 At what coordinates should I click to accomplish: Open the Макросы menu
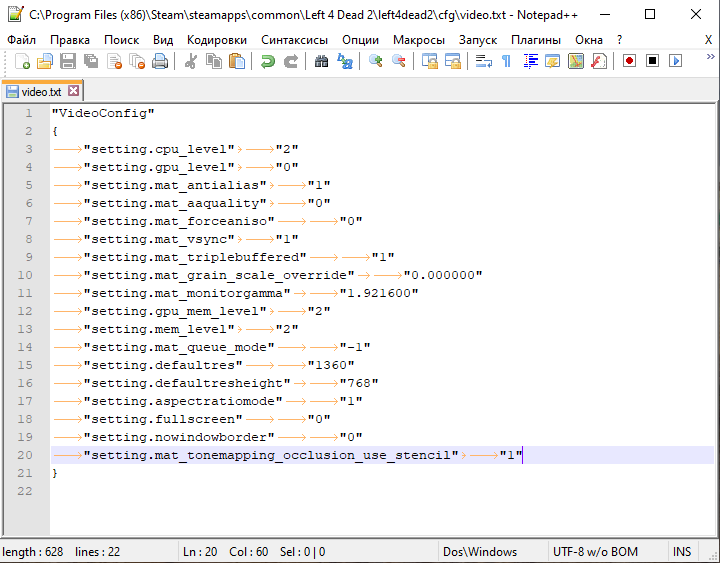419,40
